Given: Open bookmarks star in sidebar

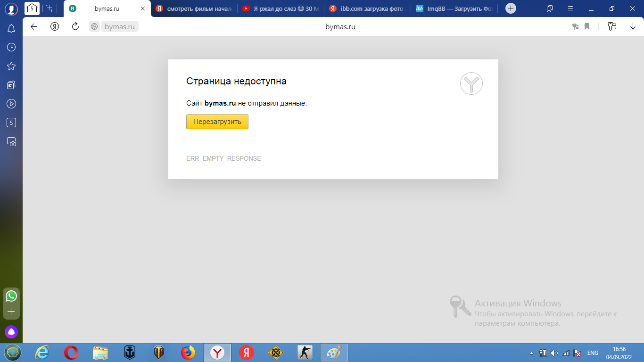Looking at the screenshot, I should tap(11, 66).
